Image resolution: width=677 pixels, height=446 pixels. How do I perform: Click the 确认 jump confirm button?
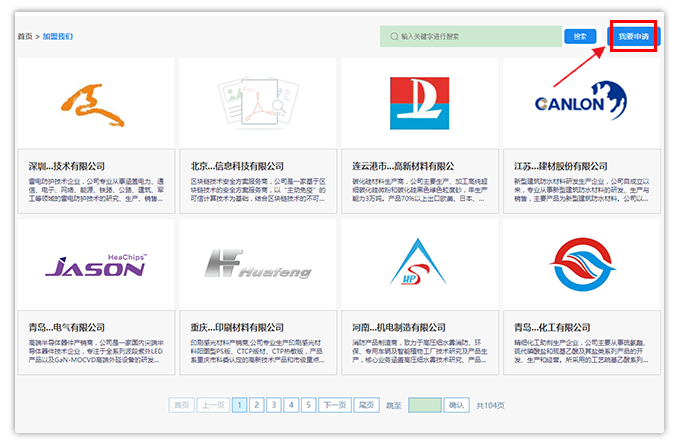456,405
